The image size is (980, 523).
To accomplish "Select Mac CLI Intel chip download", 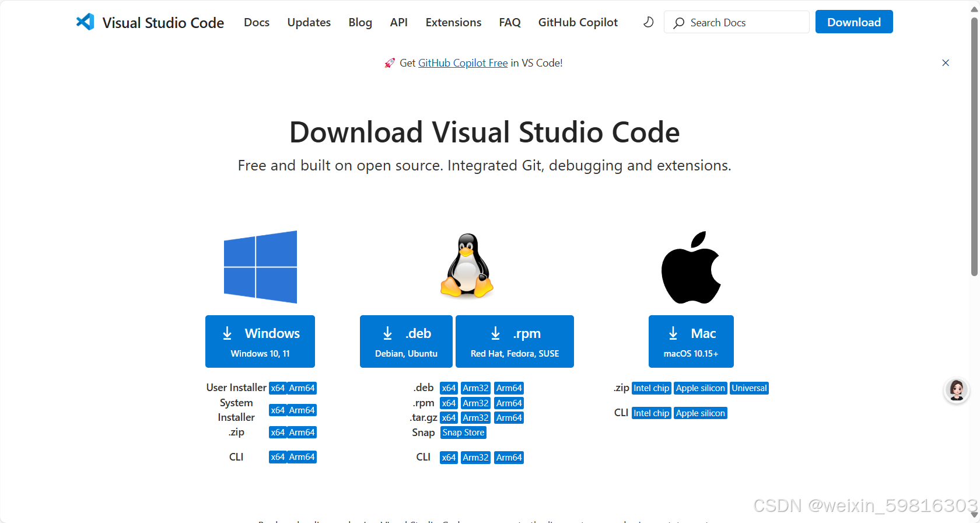I will 652,413.
